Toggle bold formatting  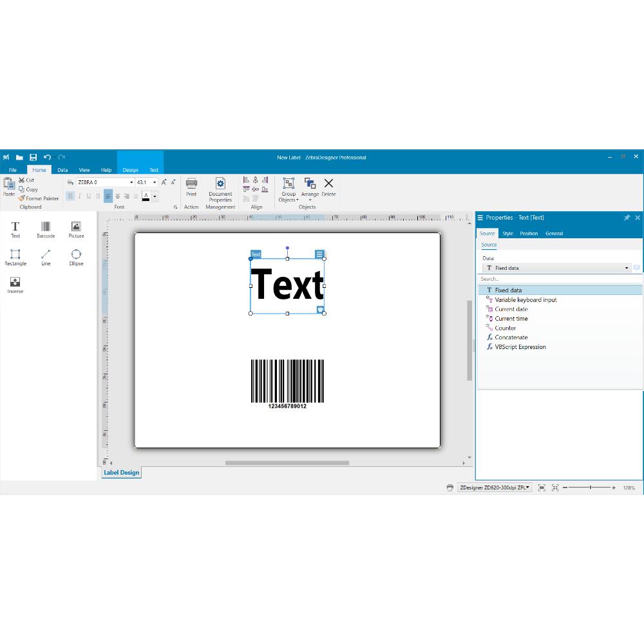coord(70,196)
